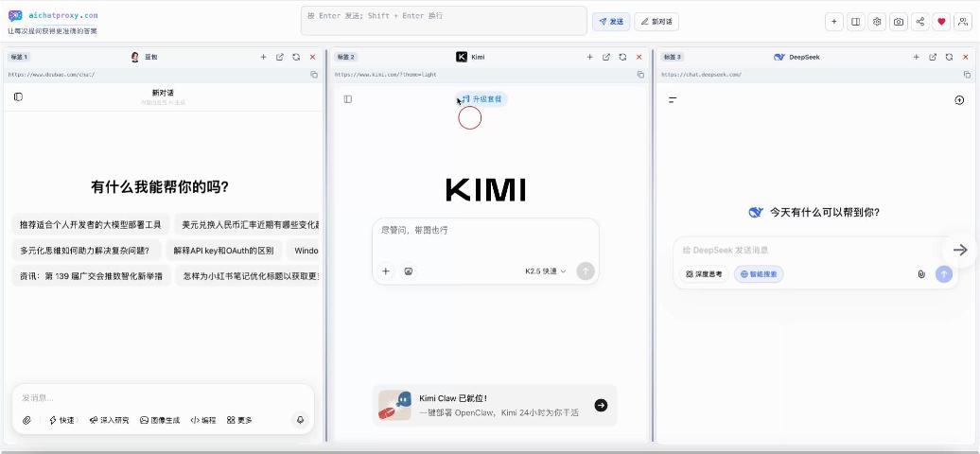Click the 新对话 title in 豆包
This screenshot has height=454, width=980.
point(163,93)
